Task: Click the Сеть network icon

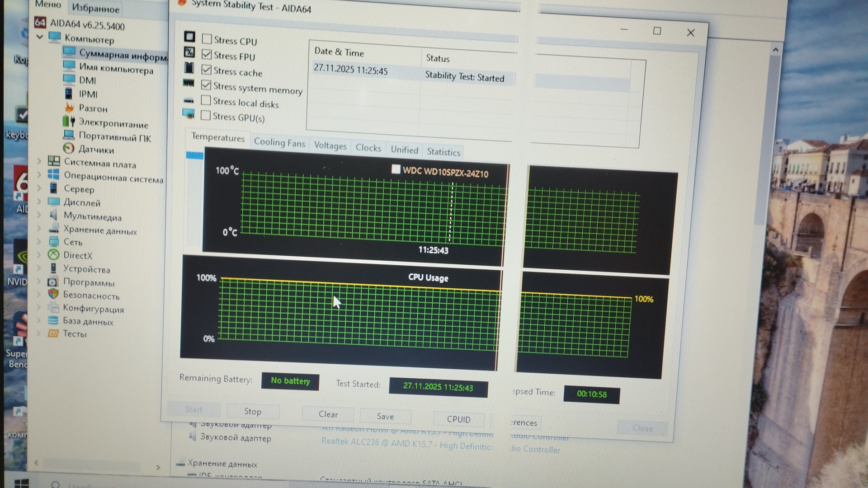Action: click(x=53, y=241)
